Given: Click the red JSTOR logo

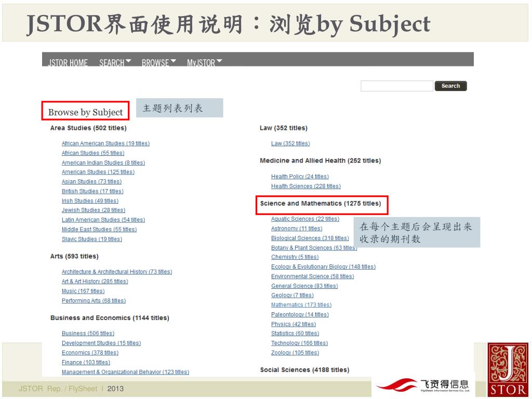Looking at the screenshot, I should [508, 370].
